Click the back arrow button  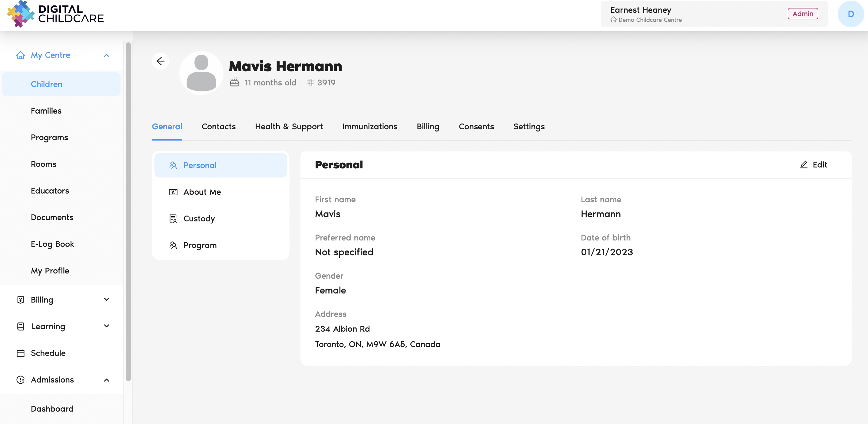click(x=161, y=61)
